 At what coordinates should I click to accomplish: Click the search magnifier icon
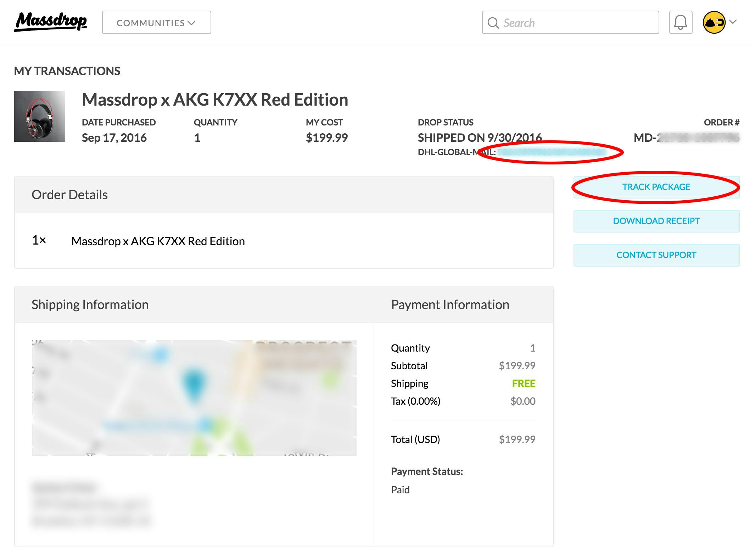tap(493, 23)
